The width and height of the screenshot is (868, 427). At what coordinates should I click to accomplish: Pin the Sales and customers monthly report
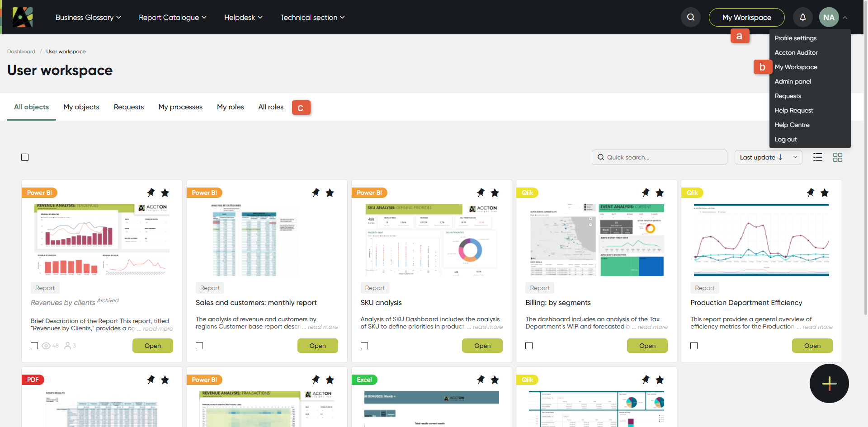tap(316, 192)
